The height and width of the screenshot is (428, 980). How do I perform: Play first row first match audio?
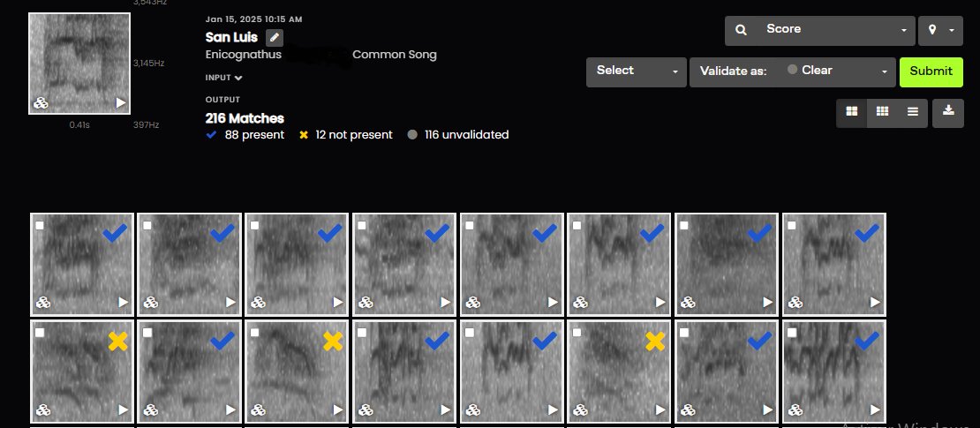coord(123,303)
